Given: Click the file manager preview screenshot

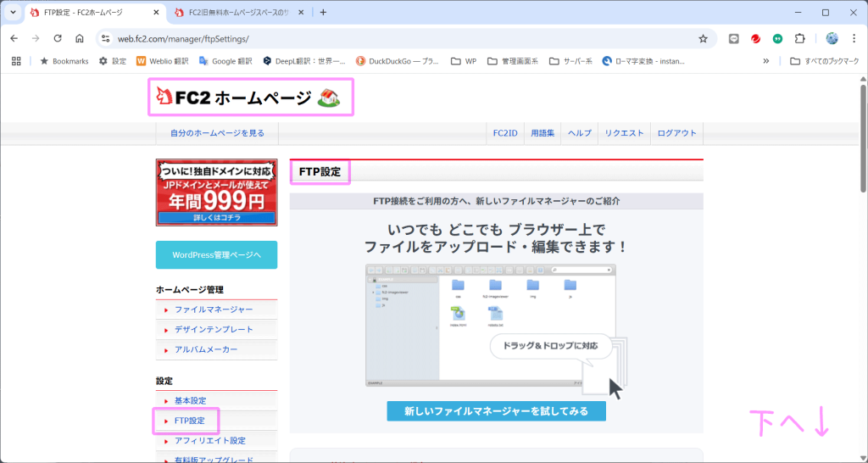Looking at the screenshot, I should click(x=491, y=325).
